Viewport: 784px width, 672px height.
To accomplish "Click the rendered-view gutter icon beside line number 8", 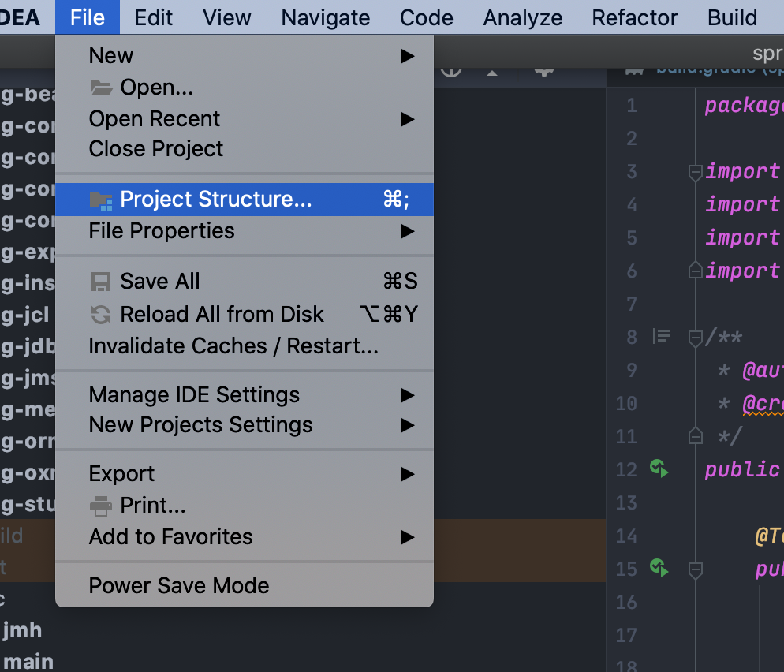I will pyautogui.click(x=662, y=337).
